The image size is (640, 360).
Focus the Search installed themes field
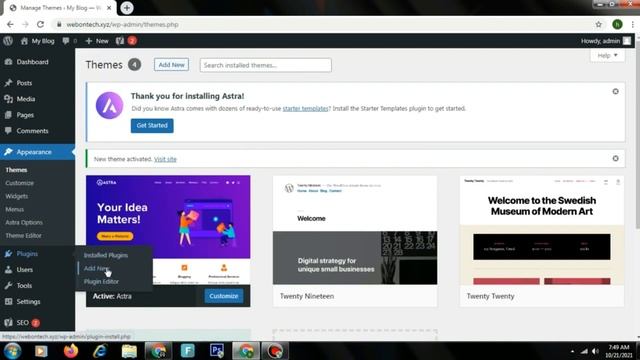[x=266, y=65]
